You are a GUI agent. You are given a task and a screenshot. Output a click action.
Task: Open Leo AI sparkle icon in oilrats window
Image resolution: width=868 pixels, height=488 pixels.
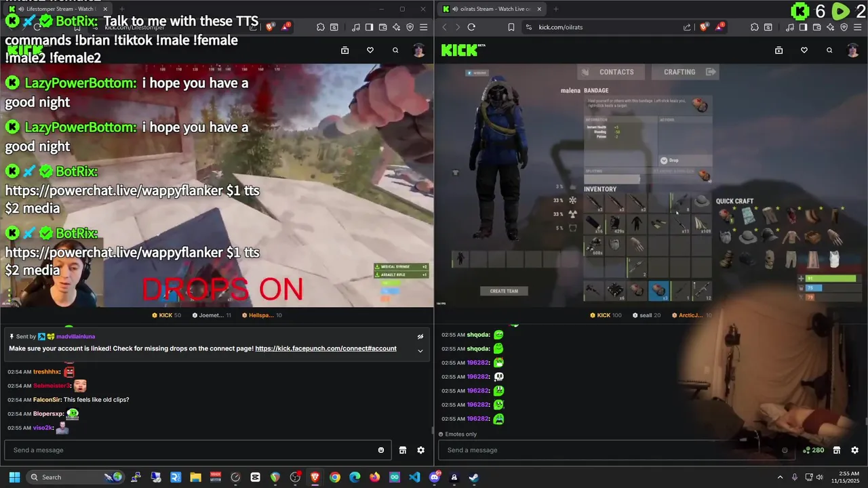830,27
